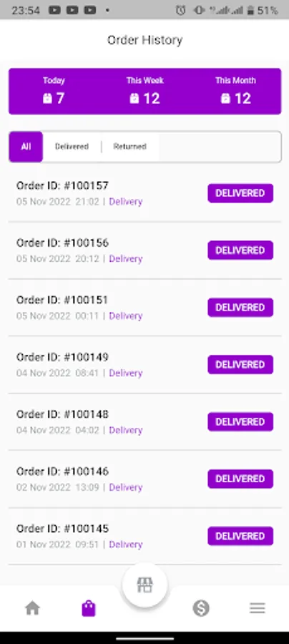Tap the purple shopping bag orders icon

[89, 608]
